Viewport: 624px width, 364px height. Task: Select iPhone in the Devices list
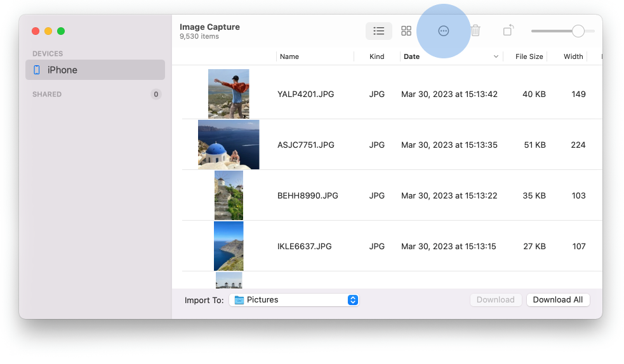pos(95,70)
